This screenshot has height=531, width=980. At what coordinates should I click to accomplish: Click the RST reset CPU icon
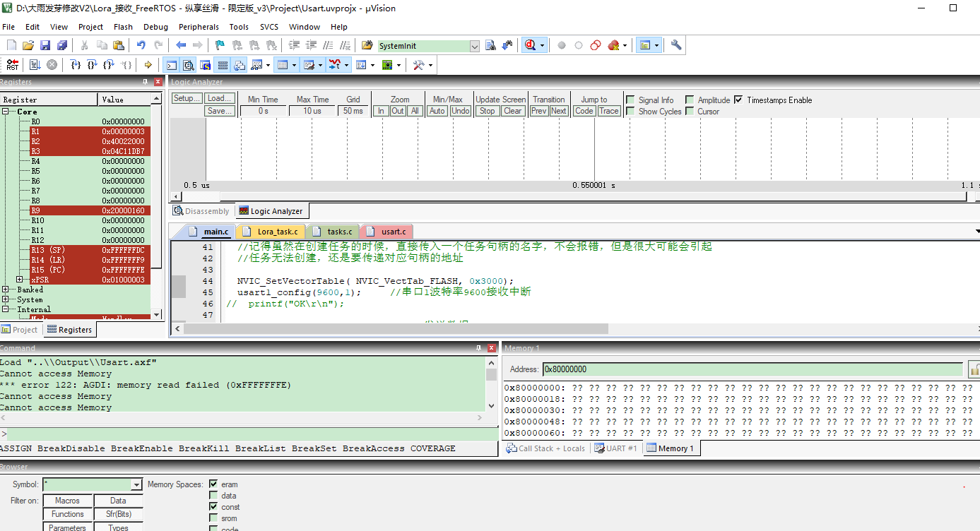tap(13, 65)
